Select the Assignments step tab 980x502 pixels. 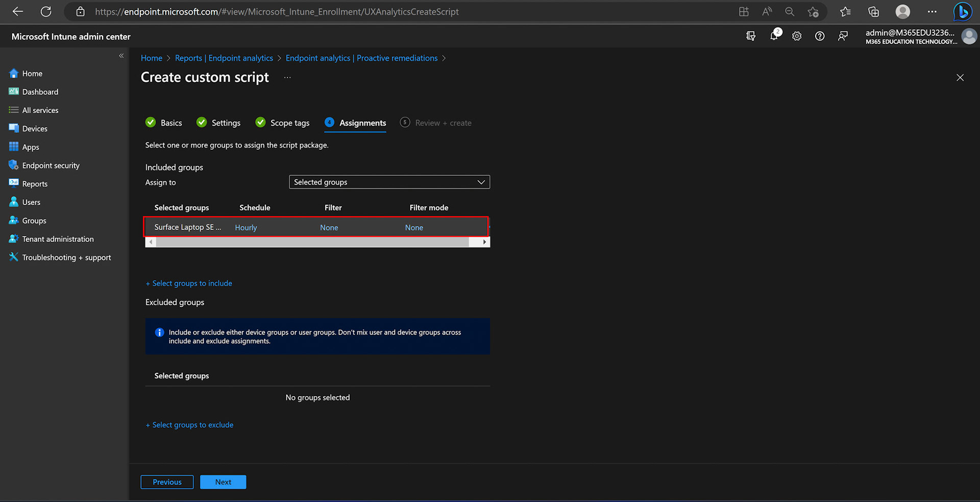355,123
